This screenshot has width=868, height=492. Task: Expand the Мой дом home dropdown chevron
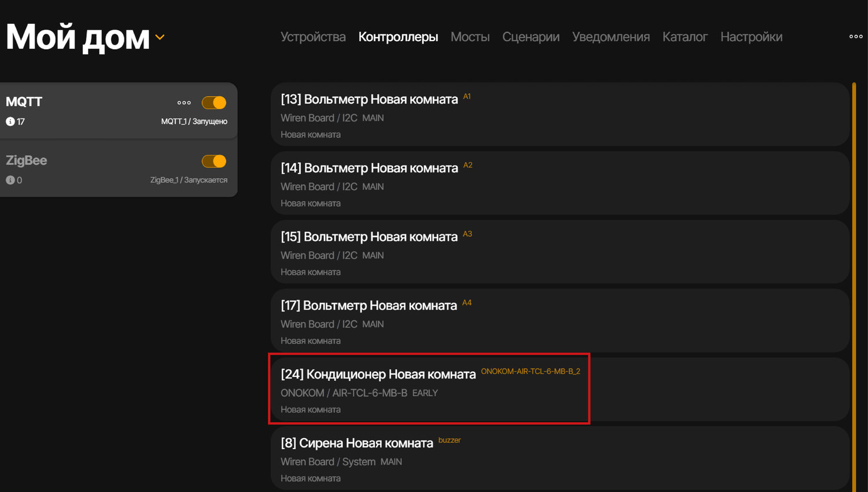(x=160, y=37)
